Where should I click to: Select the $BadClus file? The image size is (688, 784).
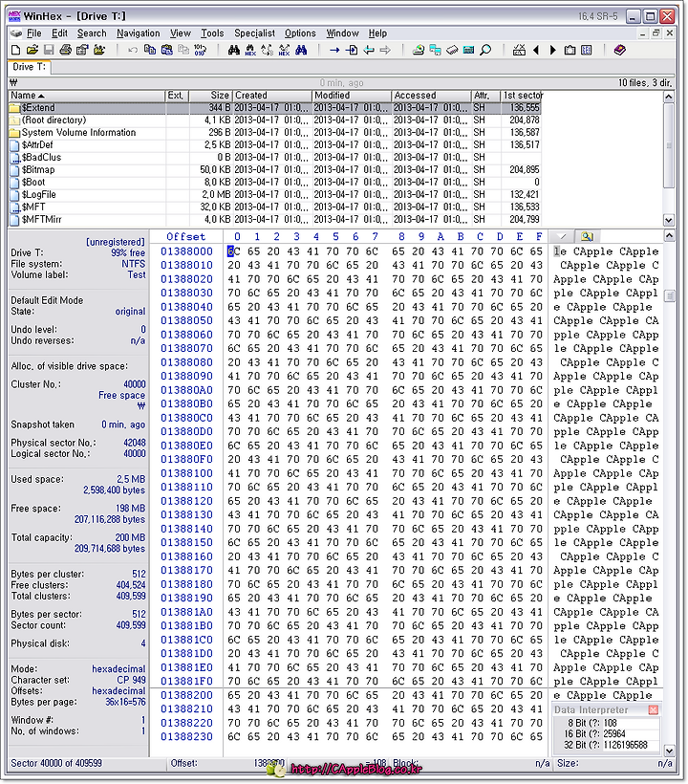[x=275, y=157]
